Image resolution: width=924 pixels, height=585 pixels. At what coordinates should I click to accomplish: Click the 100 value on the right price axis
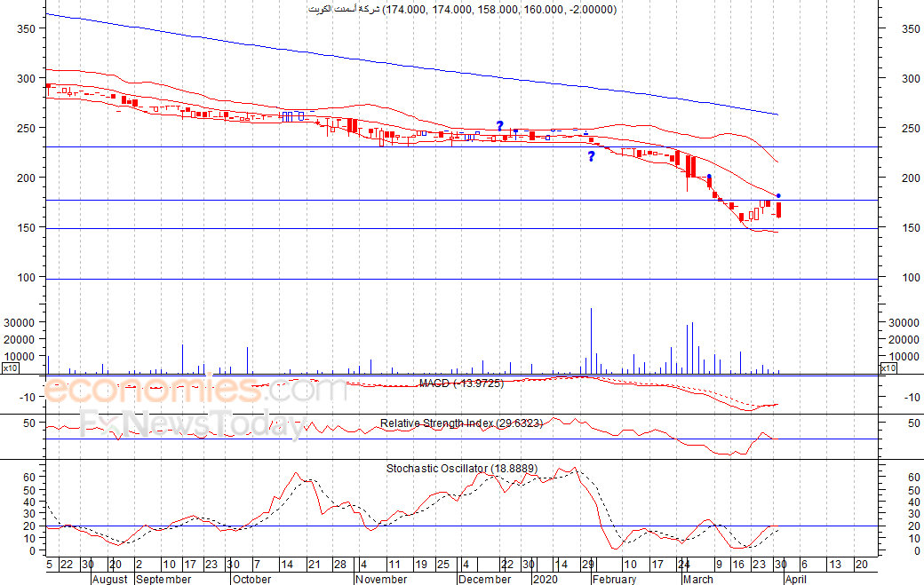pos(911,277)
